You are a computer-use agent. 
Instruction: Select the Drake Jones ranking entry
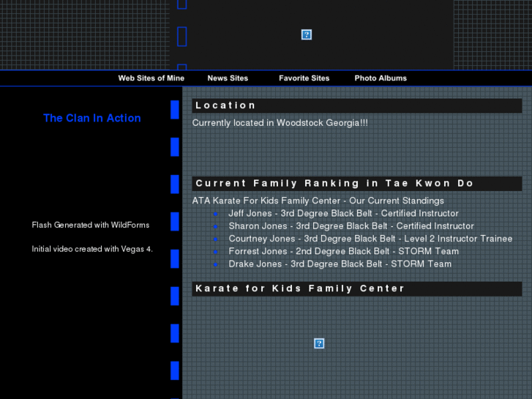coord(340,264)
